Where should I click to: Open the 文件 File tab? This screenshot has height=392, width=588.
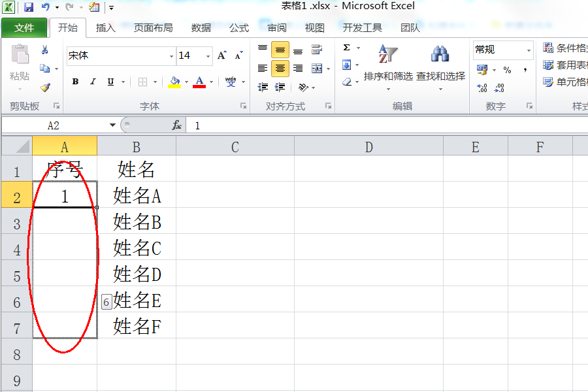coord(24,27)
